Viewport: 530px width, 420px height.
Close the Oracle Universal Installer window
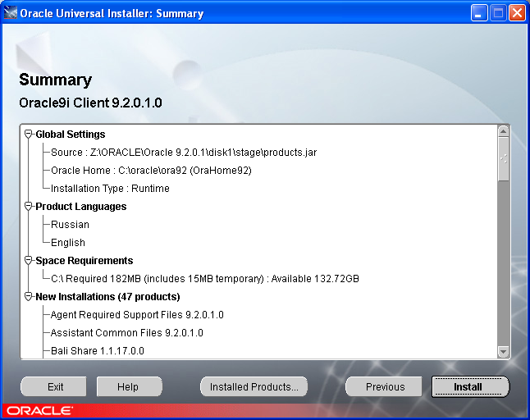(517, 13)
